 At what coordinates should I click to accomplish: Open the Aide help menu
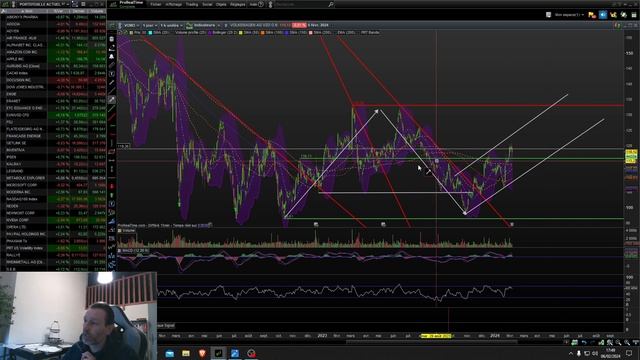[256, 4]
